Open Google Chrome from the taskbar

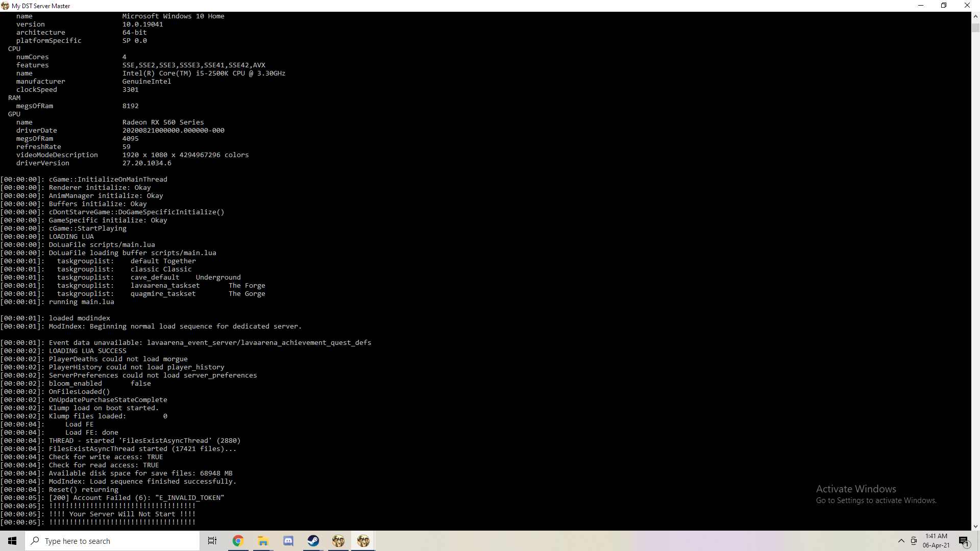tap(238, 541)
